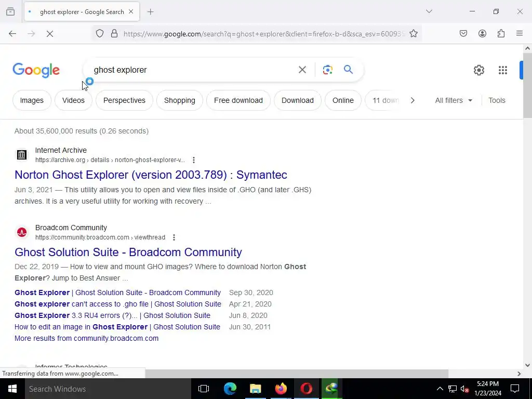
Task: Switch to Images results
Action: [x=32, y=100]
